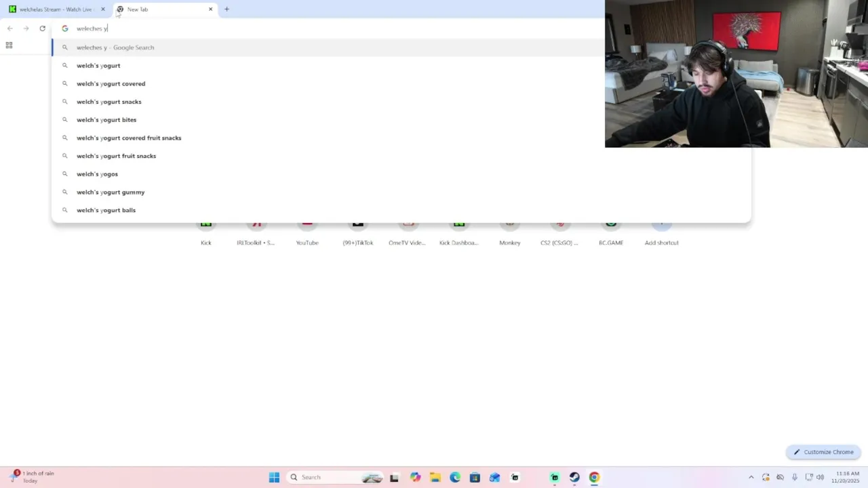Open a new browser tab with plus
The width and height of the screenshot is (868, 488).
pos(226,9)
